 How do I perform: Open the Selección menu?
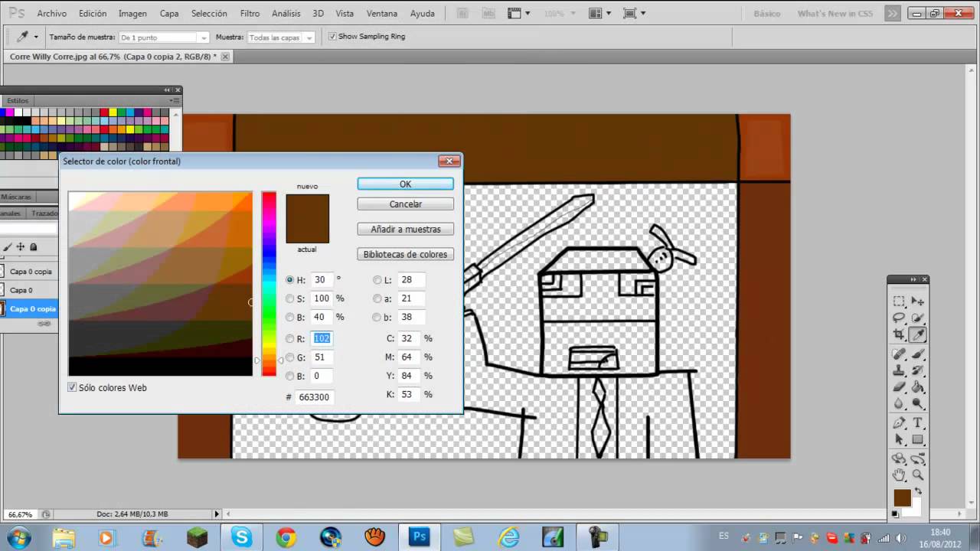point(209,13)
